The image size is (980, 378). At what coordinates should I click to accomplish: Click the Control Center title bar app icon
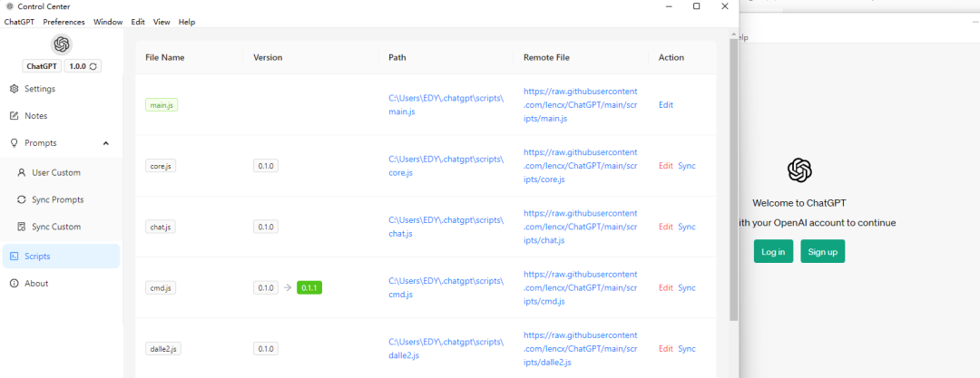[x=9, y=6]
